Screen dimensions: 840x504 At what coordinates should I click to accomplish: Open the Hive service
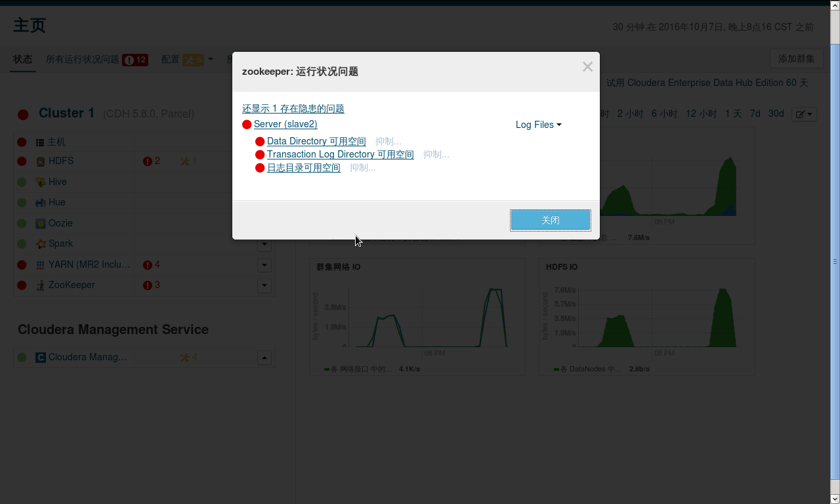click(58, 182)
